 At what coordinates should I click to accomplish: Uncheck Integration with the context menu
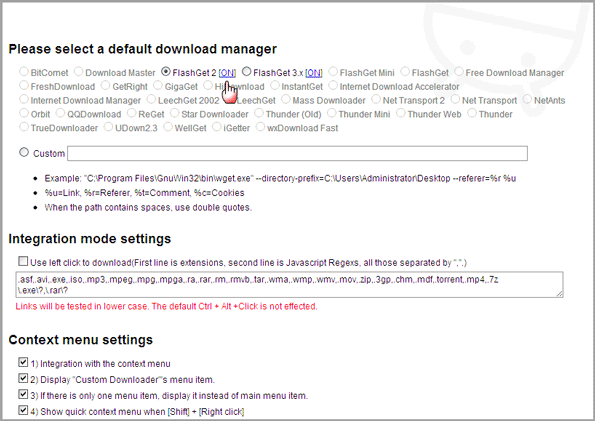click(23, 362)
